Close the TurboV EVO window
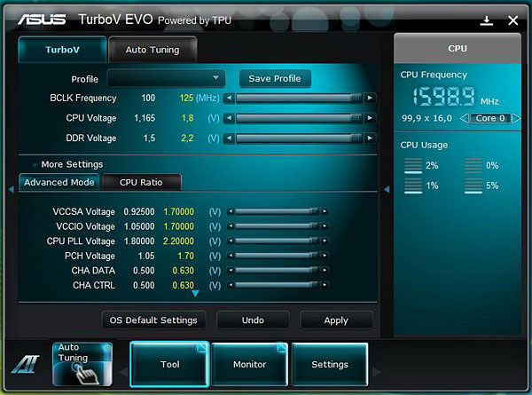Image resolution: width=532 pixels, height=395 pixels. point(513,20)
